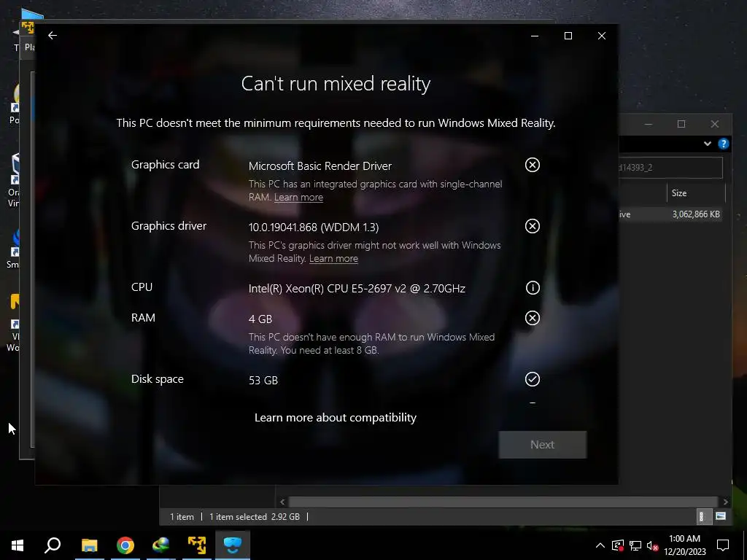
Task: Maximize the Mixed Reality Portal window
Action: click(568, 36)
